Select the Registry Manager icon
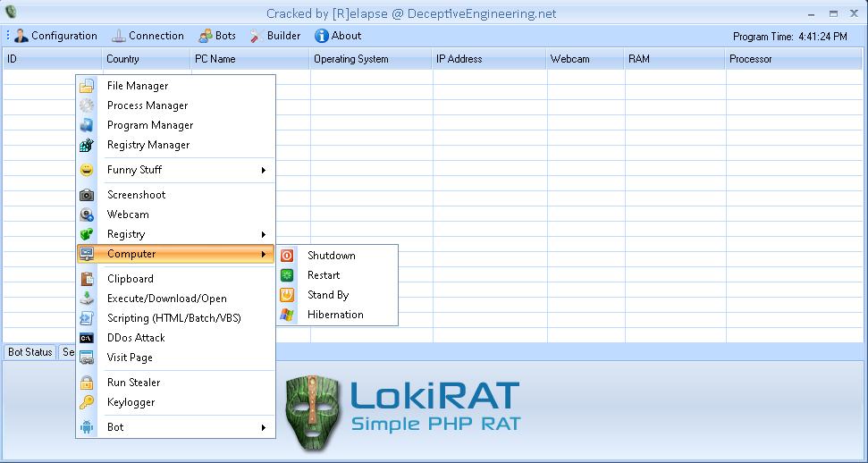868x463 pixels. click(x=87, y=145)
